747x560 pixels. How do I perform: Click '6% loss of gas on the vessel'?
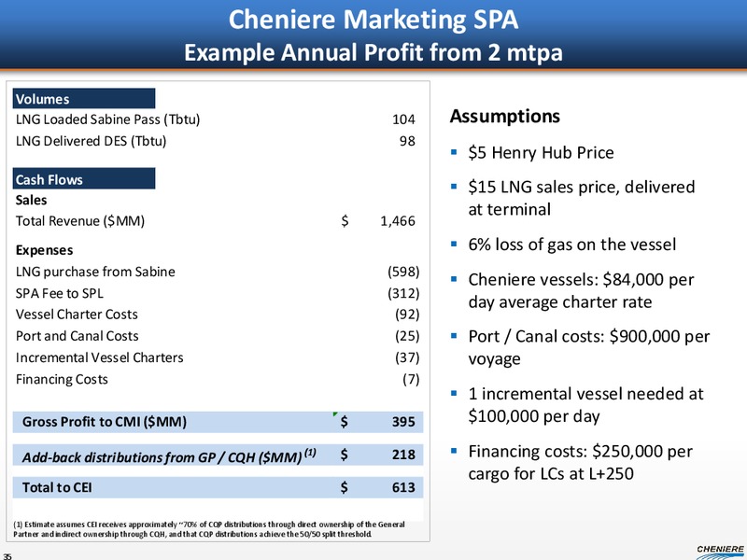pos(572,245)
